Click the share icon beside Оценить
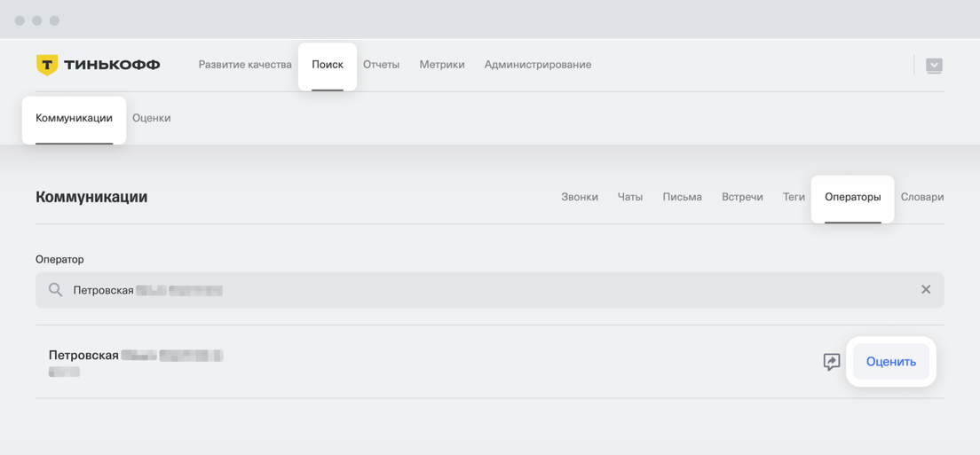Screen dimensions: 980x455 832,362
